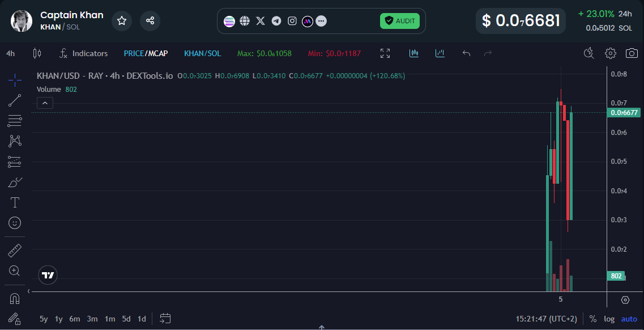Screen dimensions: 644x330
Task: Take a chart snapshot with camera icon
Action: coord(632,53)
